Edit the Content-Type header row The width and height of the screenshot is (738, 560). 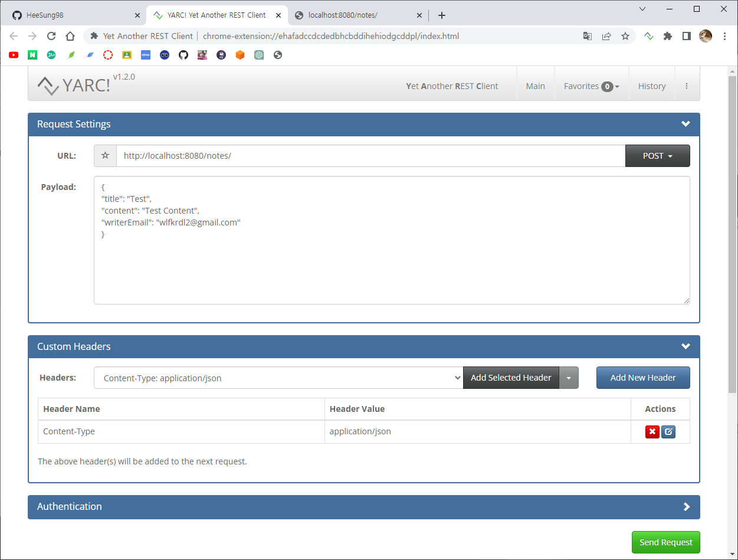coord(668,432)
